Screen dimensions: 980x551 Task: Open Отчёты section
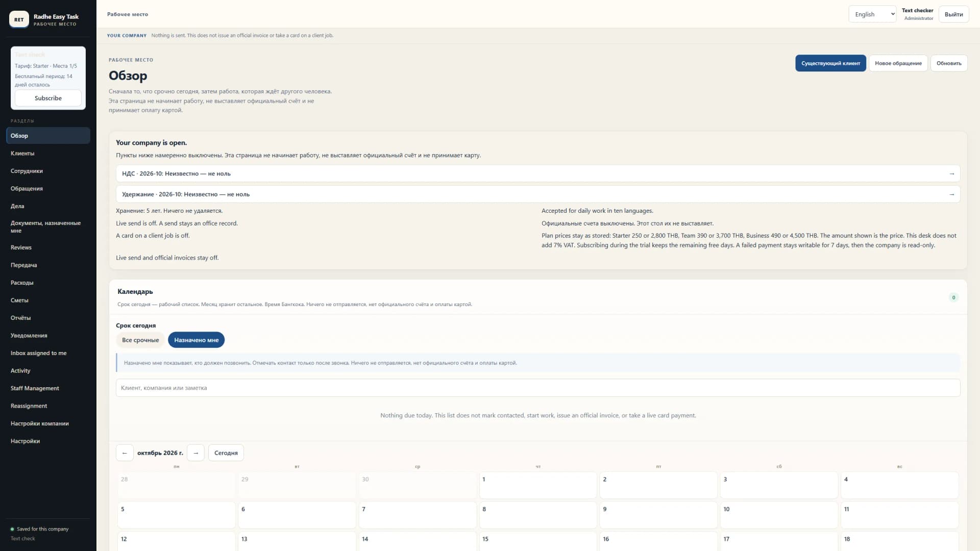pos(48,318)
